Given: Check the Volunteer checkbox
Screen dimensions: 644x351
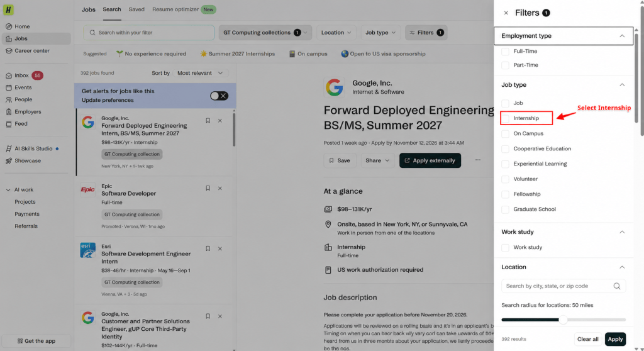Looking at the screenshot, I should [x=505, y=179].
